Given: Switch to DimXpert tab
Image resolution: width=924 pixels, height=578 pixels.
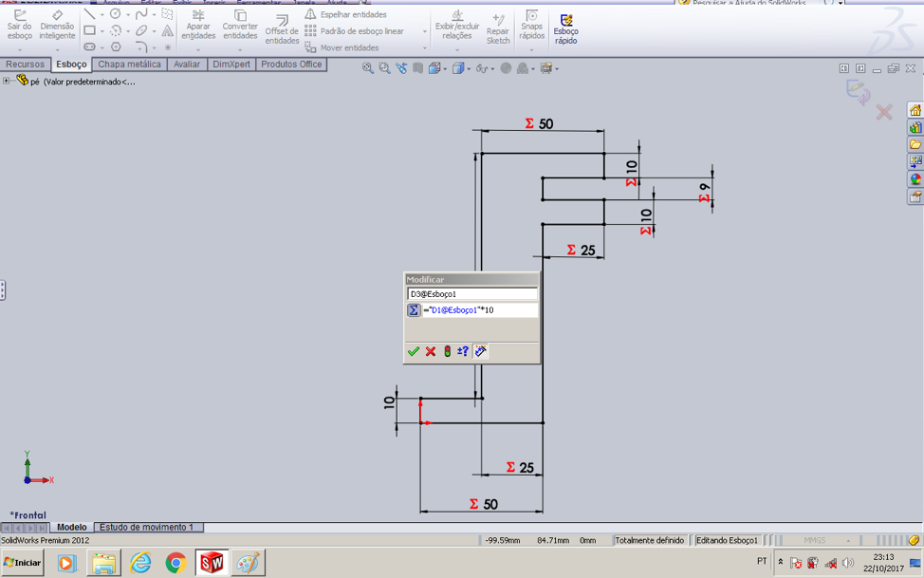Looking at the screenshot, I should coord(231,65).
